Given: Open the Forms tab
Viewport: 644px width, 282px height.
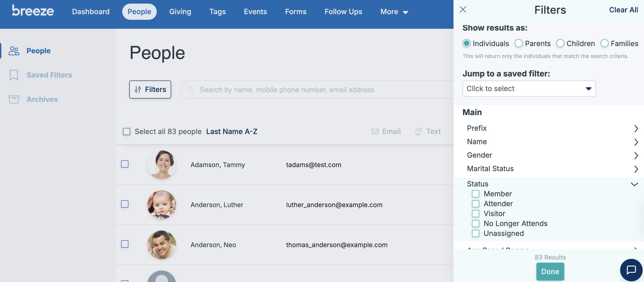Looking at the screenshot, I should pos(295,11).
